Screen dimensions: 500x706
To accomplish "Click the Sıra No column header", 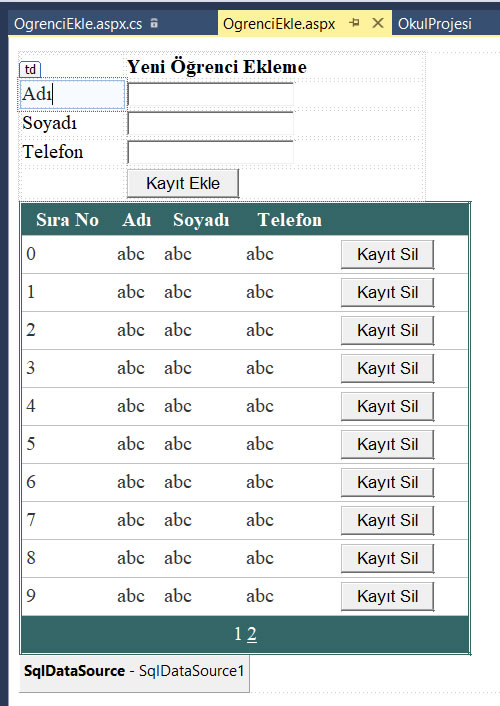I will click(68, 220).
